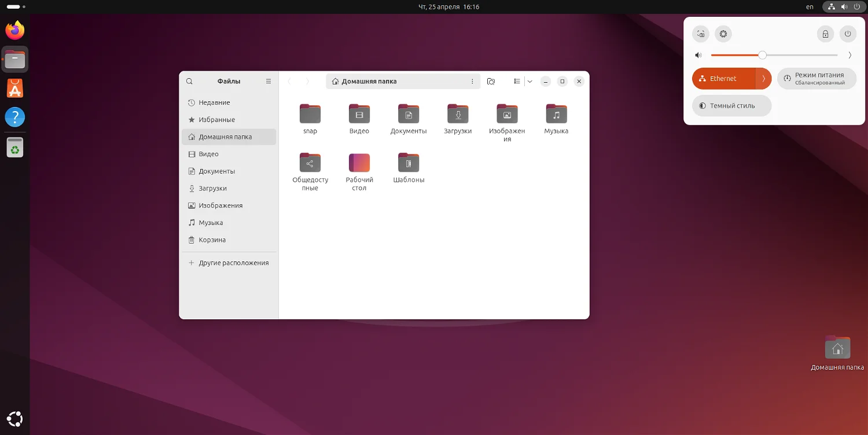Open Документы from the sidebar

pos(229,171)
